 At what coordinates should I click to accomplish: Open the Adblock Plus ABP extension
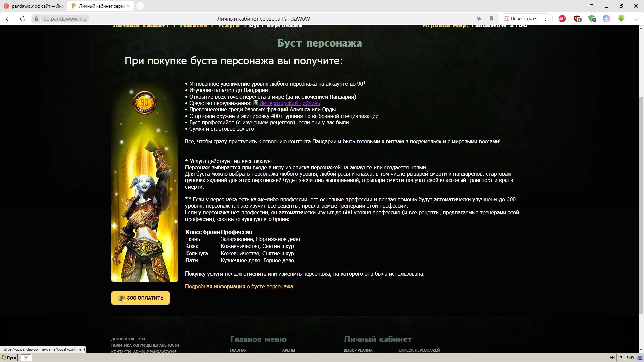tap(562, 19)
